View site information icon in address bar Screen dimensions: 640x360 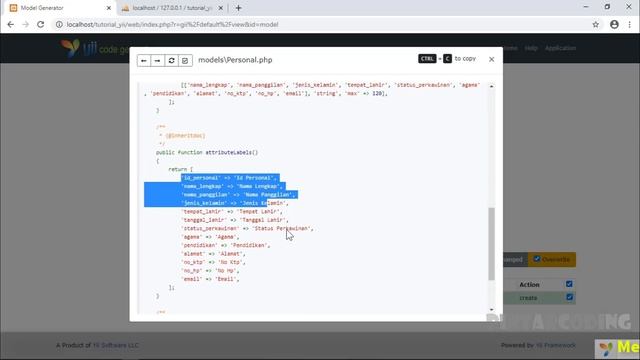(x=59, y=24)
